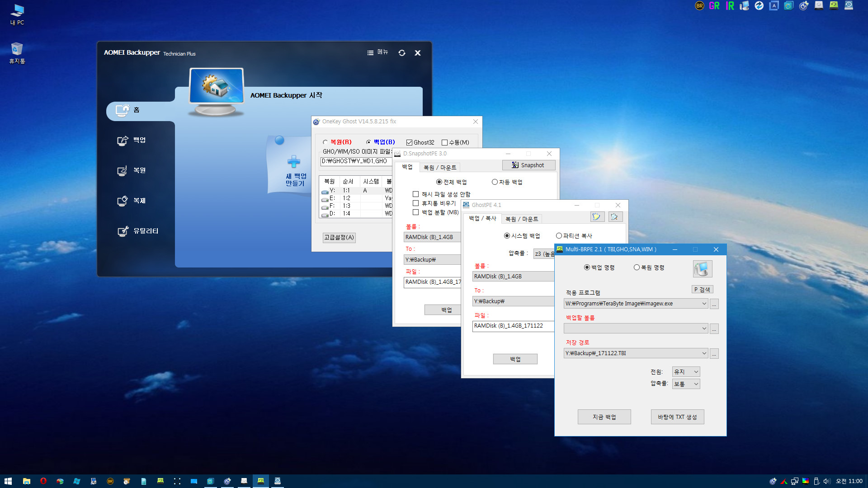Open the Recycle Bin desktop icon
This screenshot has height=488, width=868.
[x=17, y=53]
